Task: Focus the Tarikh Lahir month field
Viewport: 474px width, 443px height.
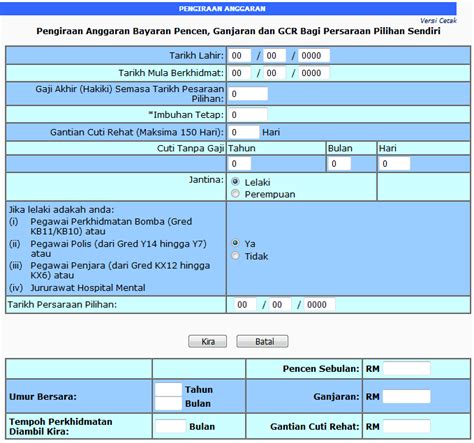Action: click(274, 56)
